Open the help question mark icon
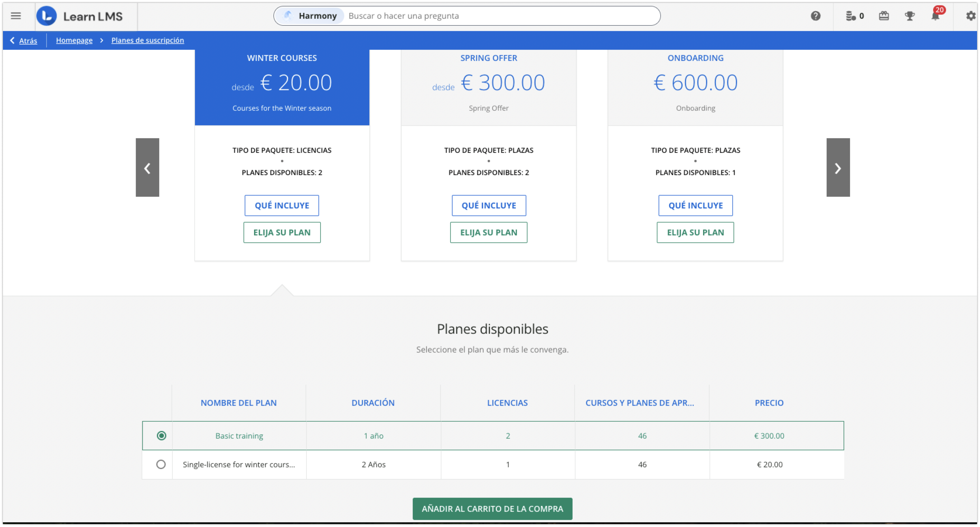The height and width of the screenshot is (527, 980). (x=816, y=16)
